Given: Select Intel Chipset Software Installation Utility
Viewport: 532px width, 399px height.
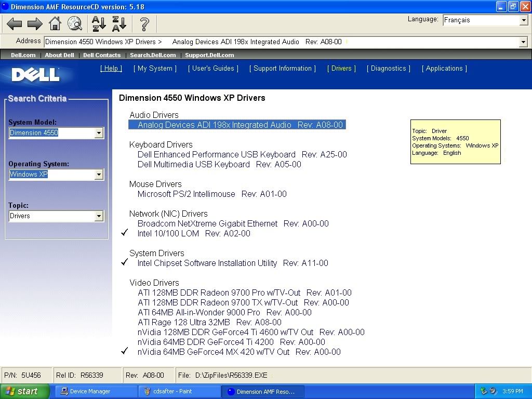Looking at the screenshot, I should (x=233, y=263).
